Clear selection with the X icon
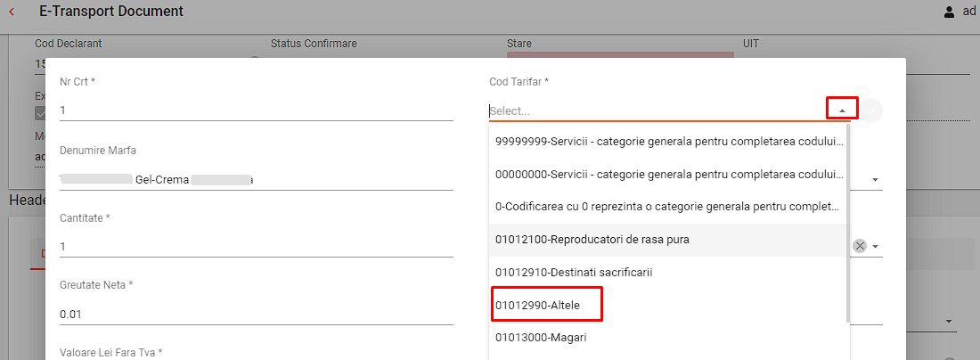The height and width of the screenshot is (360, 980). tap(860, 246)
